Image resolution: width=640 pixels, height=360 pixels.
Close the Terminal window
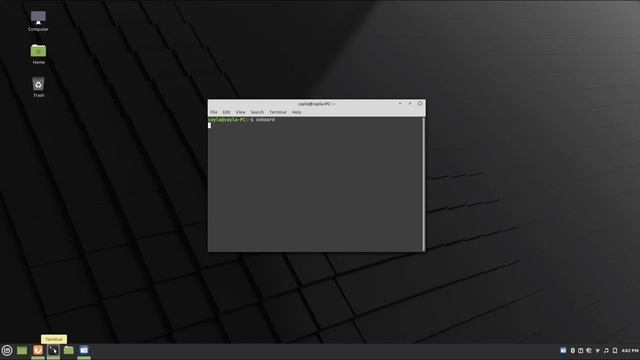pos(420,104)
